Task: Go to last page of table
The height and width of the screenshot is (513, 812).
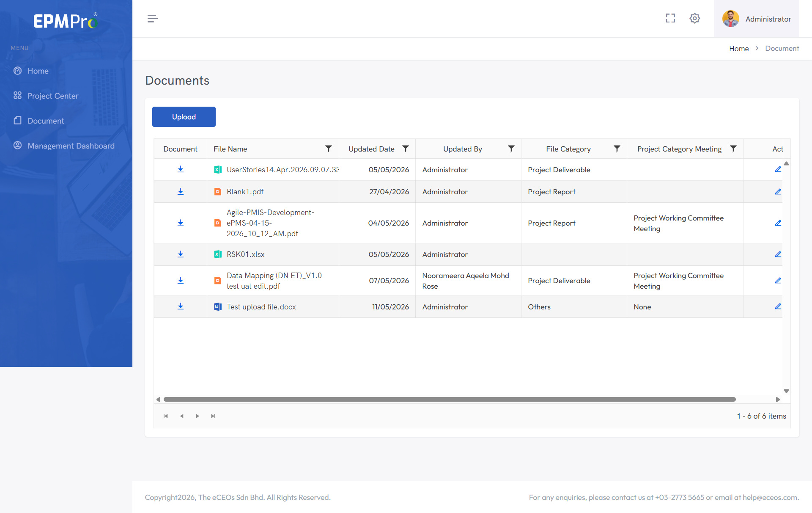Action: [213, 416]
